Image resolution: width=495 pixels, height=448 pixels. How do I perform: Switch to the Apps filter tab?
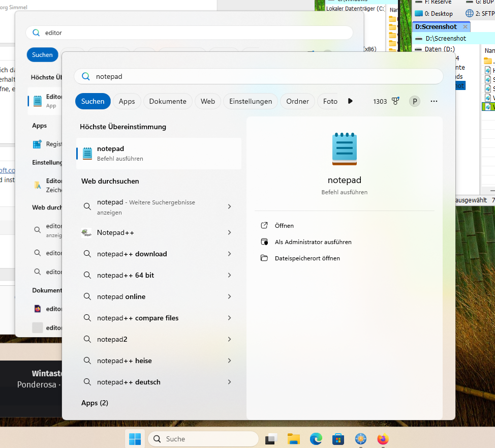pos(127,101)
